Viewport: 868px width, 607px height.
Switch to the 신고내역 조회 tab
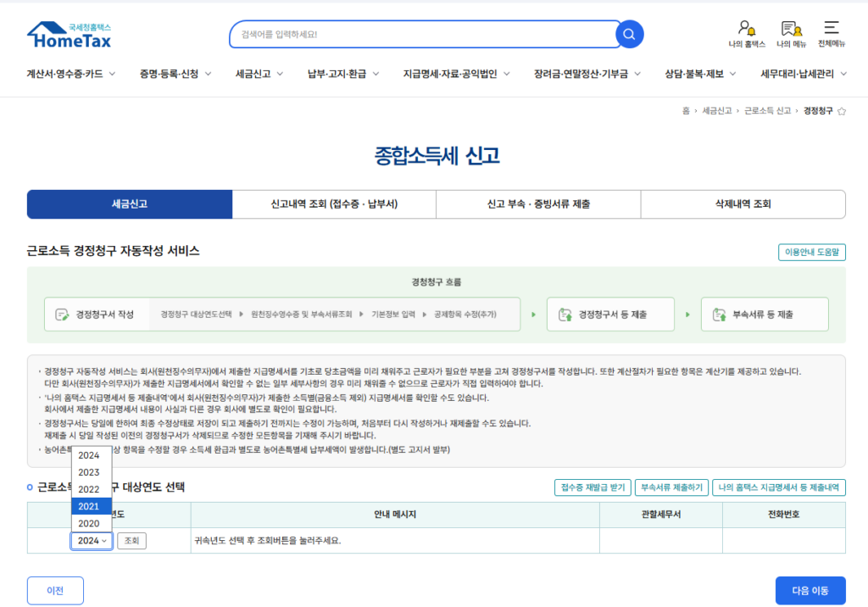tap(334, 204)
